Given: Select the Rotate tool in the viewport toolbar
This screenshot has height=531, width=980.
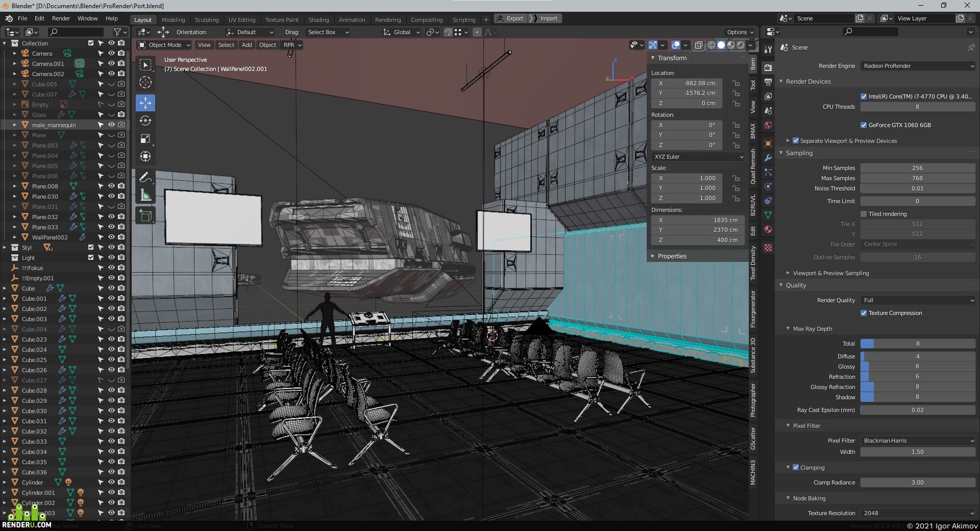Looking at the screenshot, I should click(145, 120).
